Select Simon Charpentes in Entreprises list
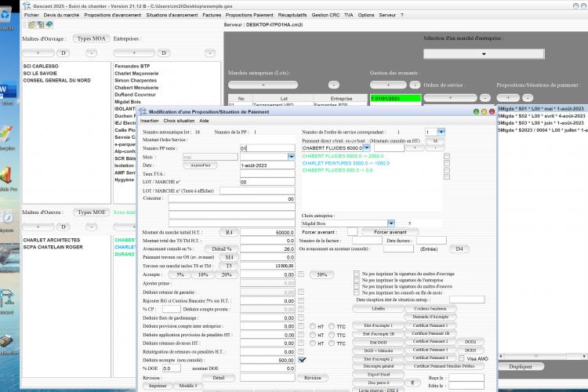The width and height of the screenshot is (588, 392). coord(136,80)
